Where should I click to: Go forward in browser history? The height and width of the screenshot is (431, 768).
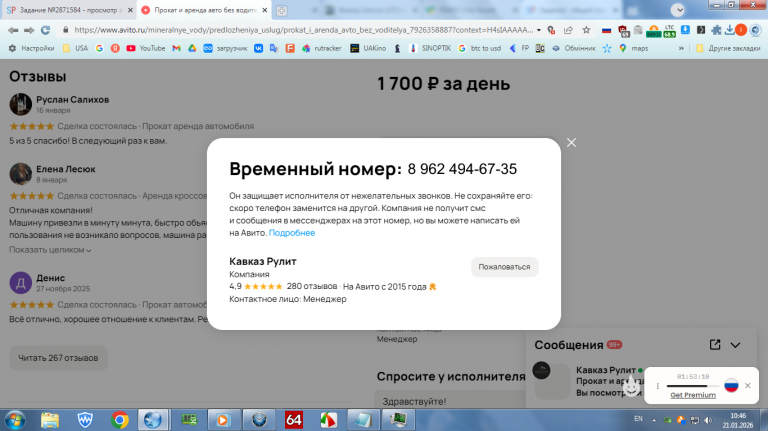click(x=29, y=30)
